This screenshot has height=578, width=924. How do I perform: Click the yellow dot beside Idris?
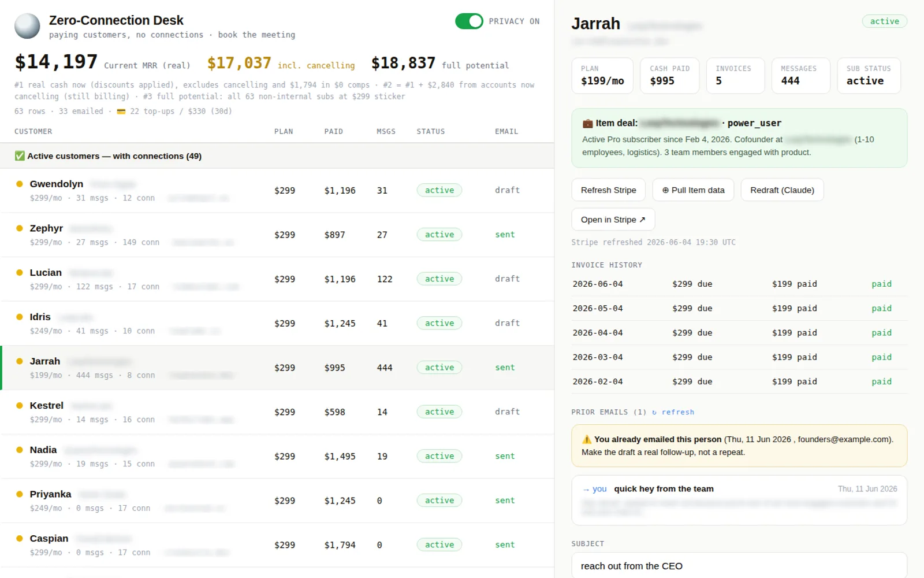[20, 317]
